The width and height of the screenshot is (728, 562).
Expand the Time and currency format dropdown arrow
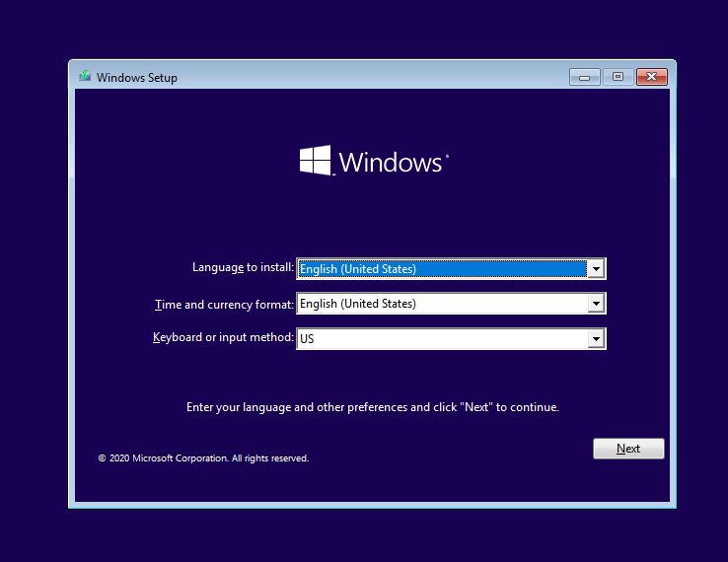tap(596, 304)
